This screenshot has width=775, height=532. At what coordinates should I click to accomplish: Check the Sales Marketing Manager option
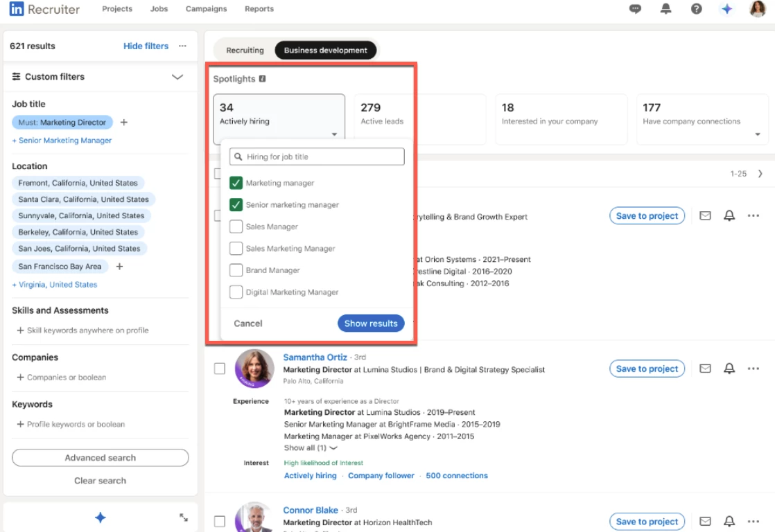click(x=236, y=248)
